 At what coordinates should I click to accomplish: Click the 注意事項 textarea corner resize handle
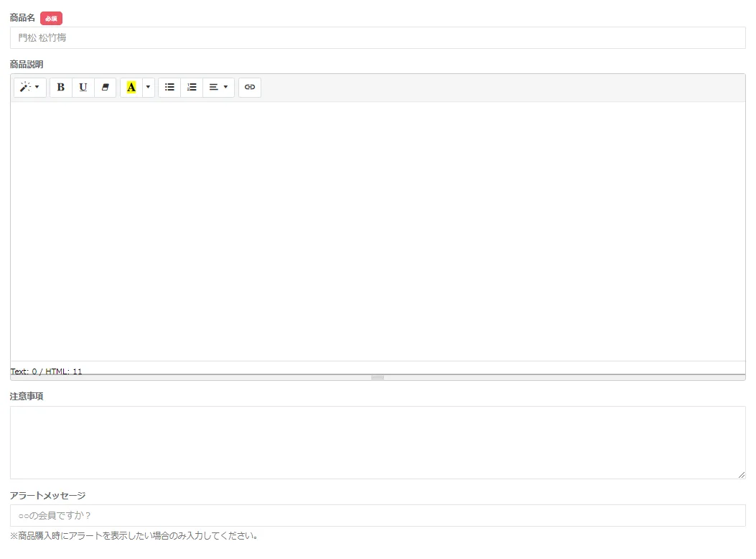(742, 475)
